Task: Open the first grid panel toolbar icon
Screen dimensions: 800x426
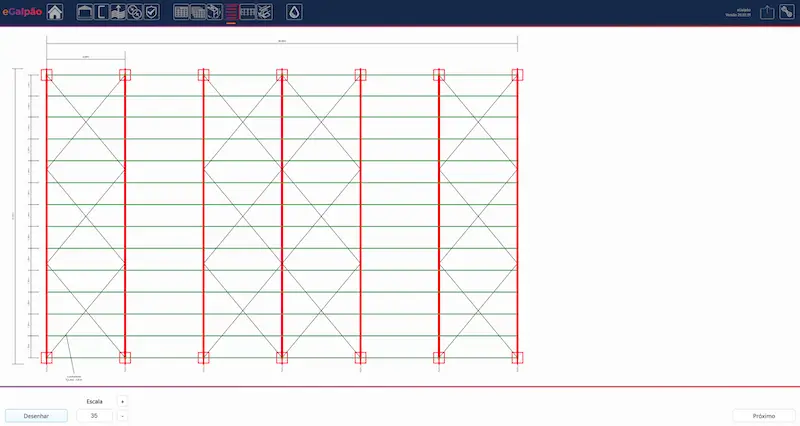Action: (181, 13)
